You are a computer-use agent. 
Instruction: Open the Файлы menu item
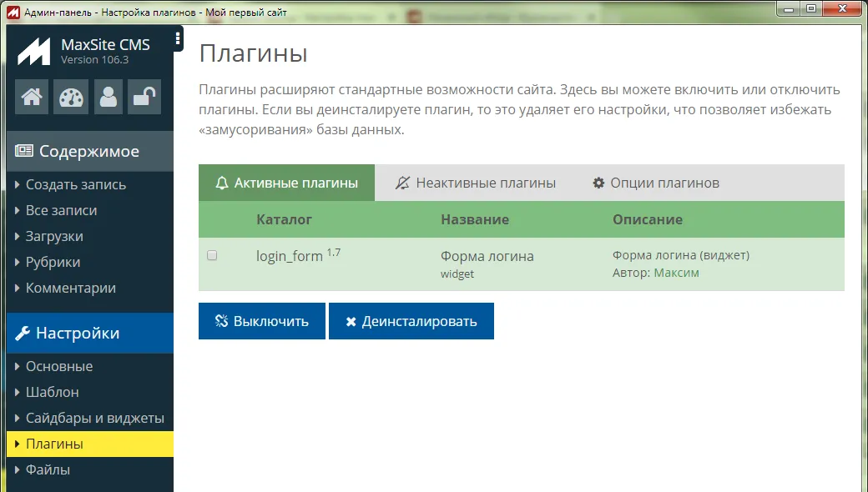pos(48,470)
